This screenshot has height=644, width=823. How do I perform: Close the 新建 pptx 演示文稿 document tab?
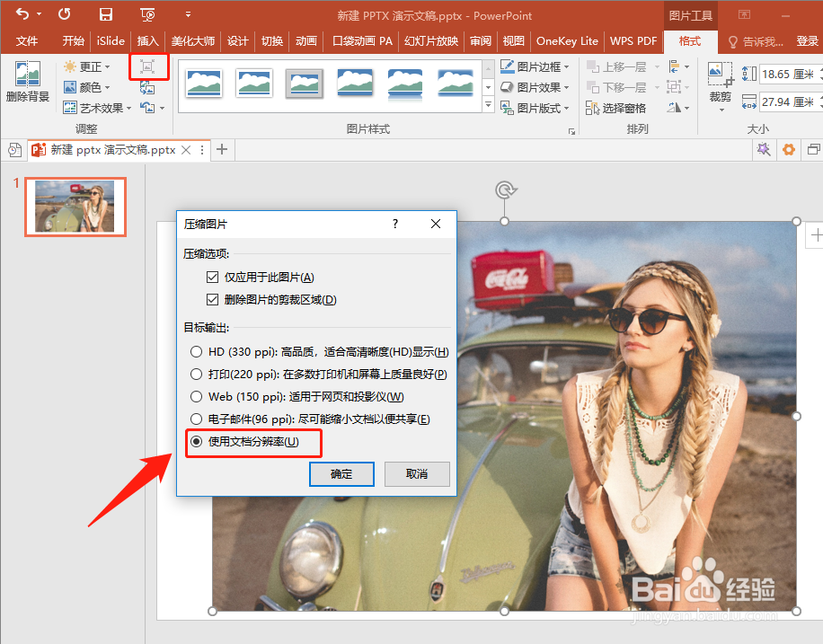pyautogui.click(x=186, y=150)
